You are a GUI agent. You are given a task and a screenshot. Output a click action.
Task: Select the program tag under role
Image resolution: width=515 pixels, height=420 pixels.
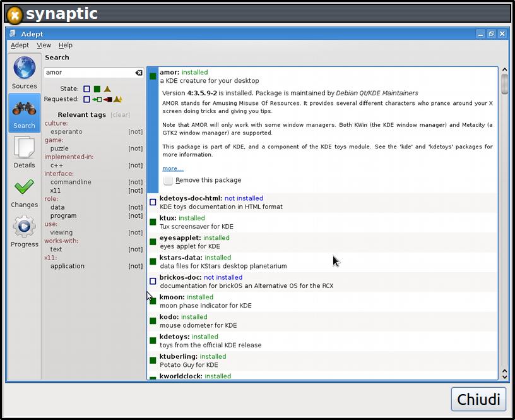pyautogui.click(x=63, y=216)
